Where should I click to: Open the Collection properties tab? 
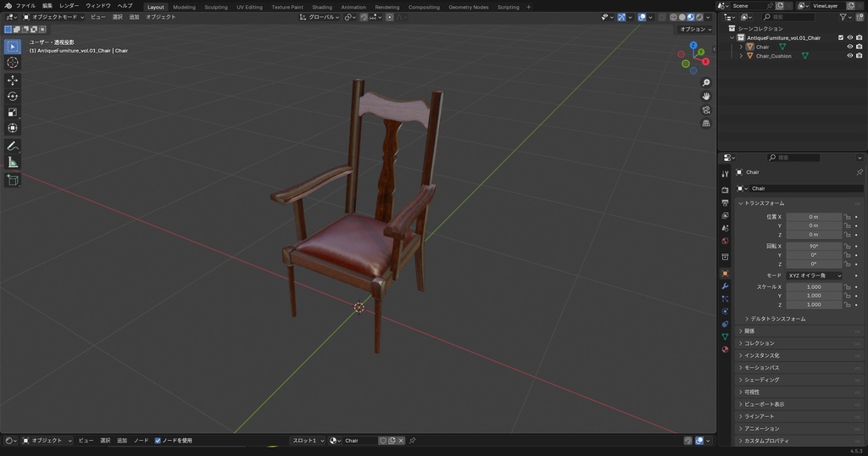pos(726,257)
